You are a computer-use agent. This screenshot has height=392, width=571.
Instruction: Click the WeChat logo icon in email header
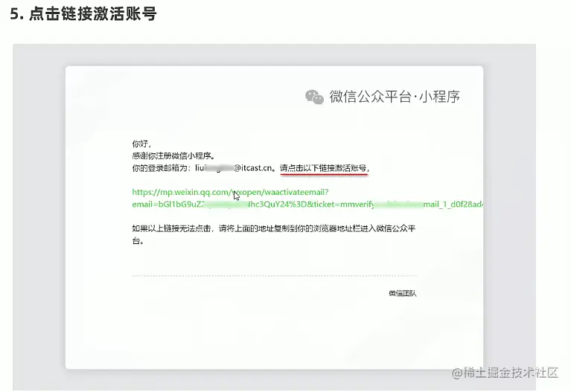[314, 97]
